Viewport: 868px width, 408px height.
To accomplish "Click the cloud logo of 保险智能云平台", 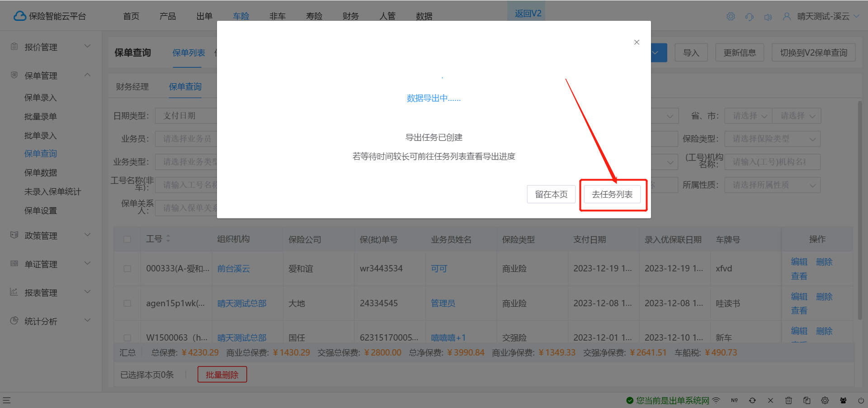I will click(x=20, y=16).
